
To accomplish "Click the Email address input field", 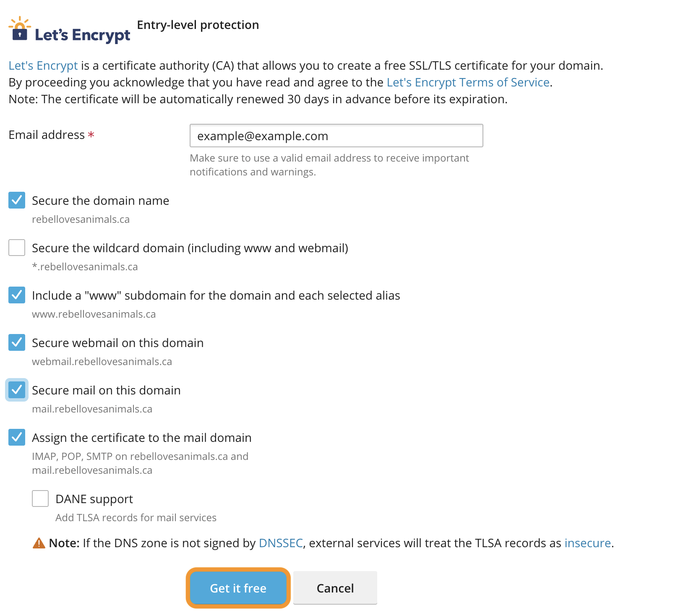I will [336, 136].
